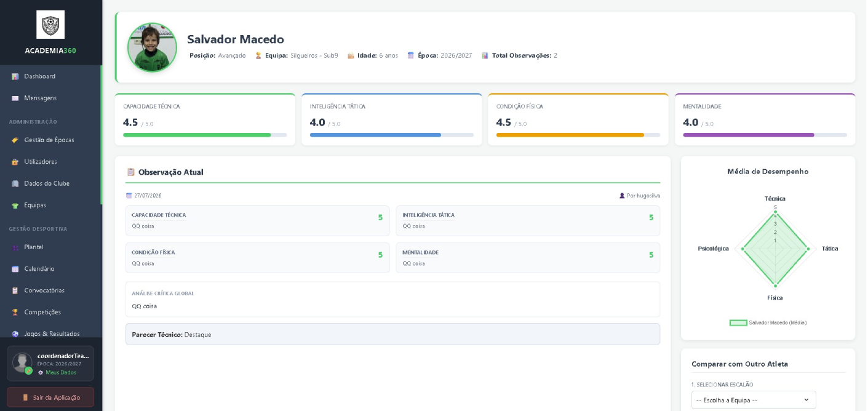Click the 4.0 score in Inteligência Tática card
This screenshot has height=411, width=868.
[x=317, y=122]
